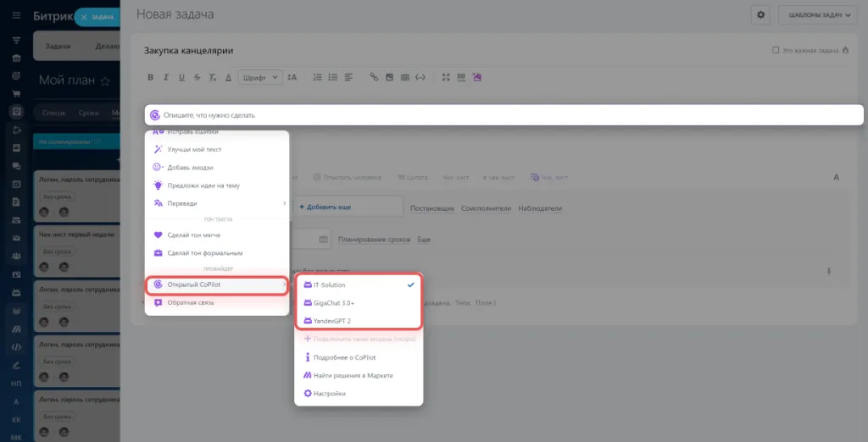
Task: Open the 'Шрифт' font dropdown
Action: (x=259, y=77)
